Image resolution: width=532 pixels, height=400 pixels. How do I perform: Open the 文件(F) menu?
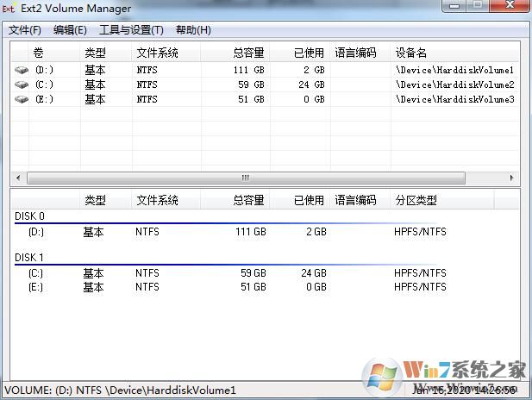[x=25, y=30]
